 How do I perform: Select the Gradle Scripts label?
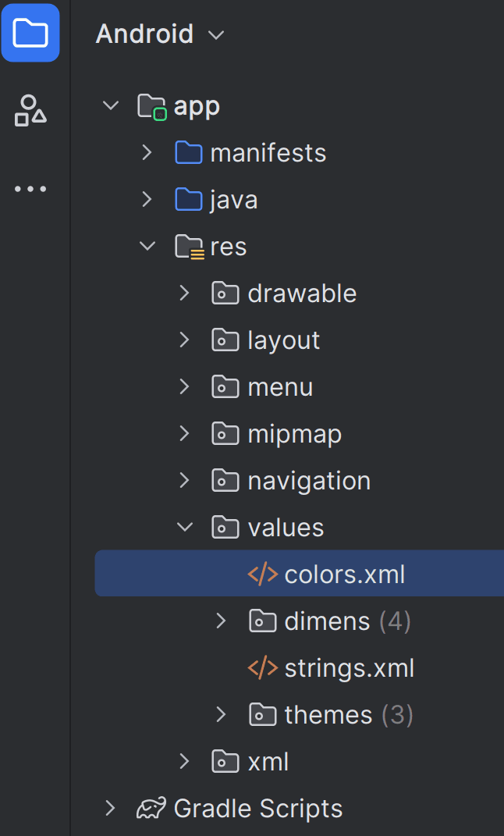[258, 809]
